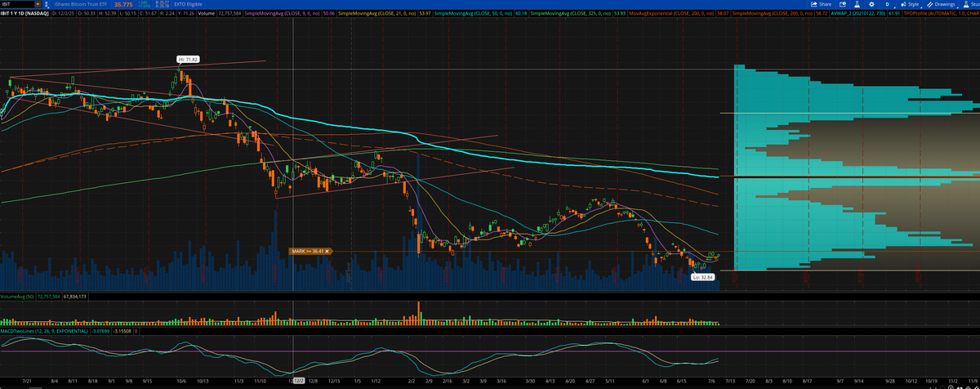The image size is (980, 389).
Task: Click the IBIT 1 Y 1D [NASDAQ] chart label
Action: (24, 14)
